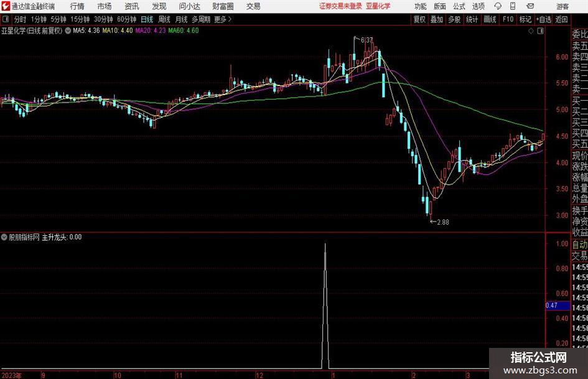The height and width of the screenshot is (379, 588).
Task: Switch to the 15分钟 period tab
Action: pos(80,19)
